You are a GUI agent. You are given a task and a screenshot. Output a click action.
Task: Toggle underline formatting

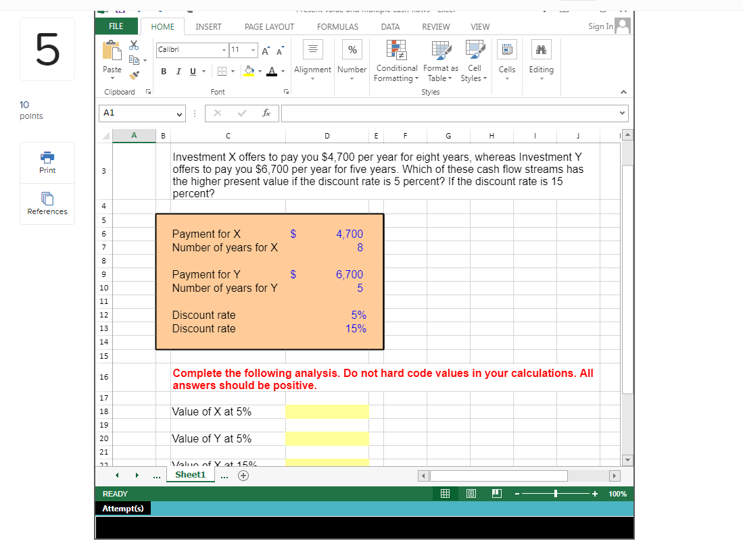pos(192,71)
